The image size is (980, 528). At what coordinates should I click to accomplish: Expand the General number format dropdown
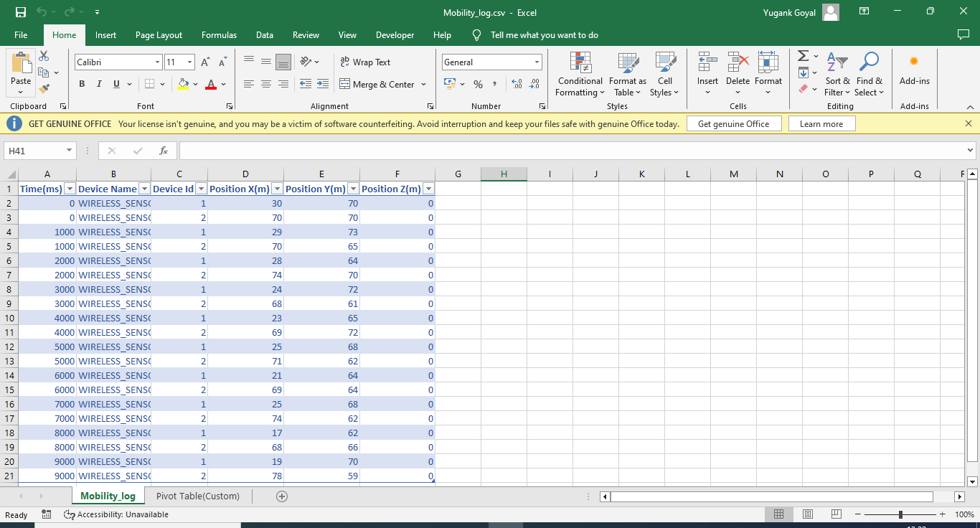coord(536,62)
